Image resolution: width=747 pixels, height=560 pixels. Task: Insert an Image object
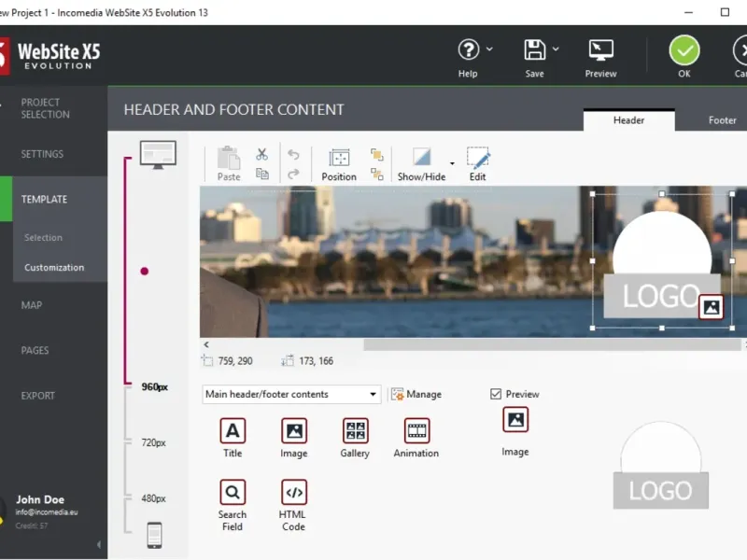294,438
